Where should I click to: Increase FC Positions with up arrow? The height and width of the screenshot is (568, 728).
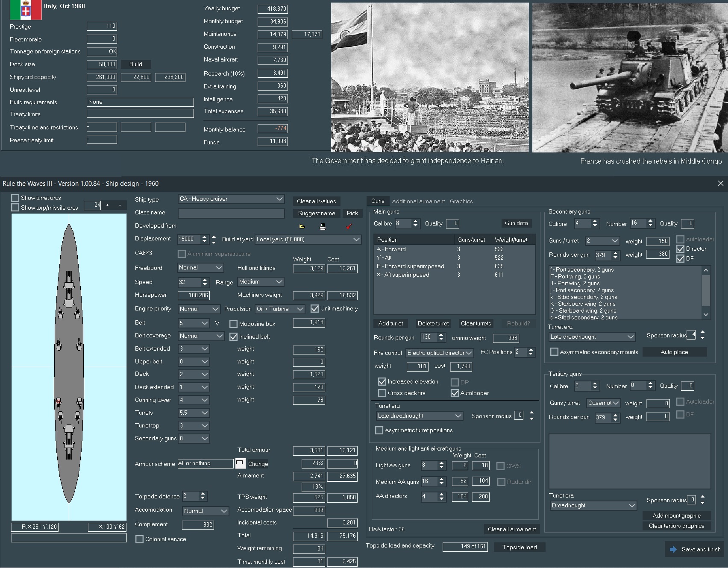[531, 350]
